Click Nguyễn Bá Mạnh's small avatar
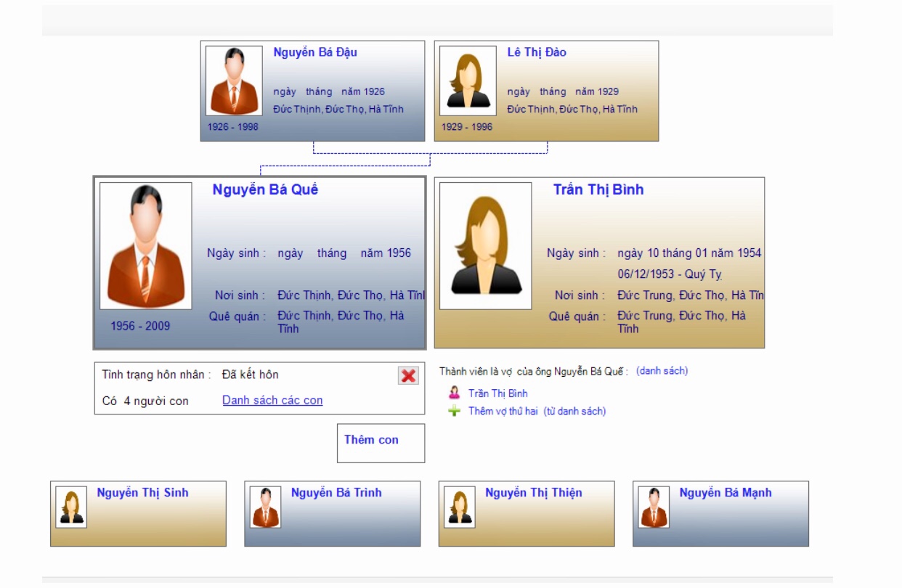This screenshot has height=588, width=902. [x=654, y=507]
